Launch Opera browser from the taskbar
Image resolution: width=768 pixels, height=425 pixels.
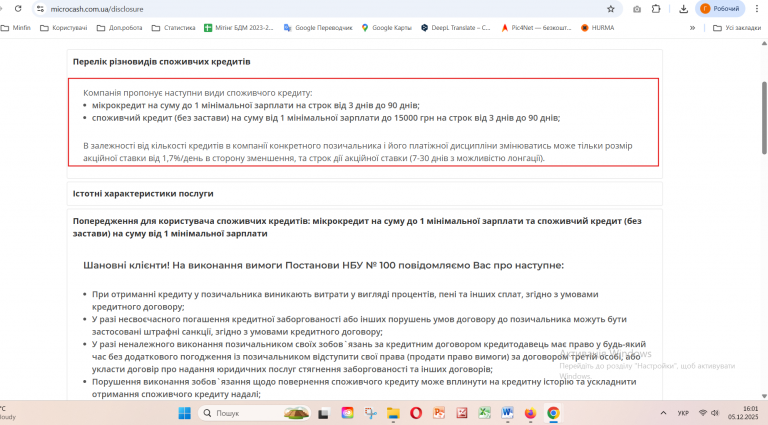click(x=416, y=413)
